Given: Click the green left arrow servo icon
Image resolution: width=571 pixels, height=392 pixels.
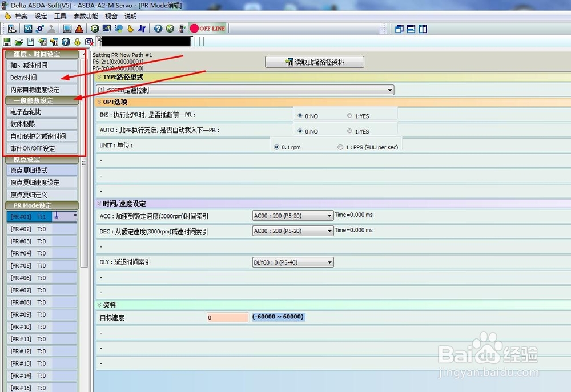Looking at the screenshot, I should 42,42.
